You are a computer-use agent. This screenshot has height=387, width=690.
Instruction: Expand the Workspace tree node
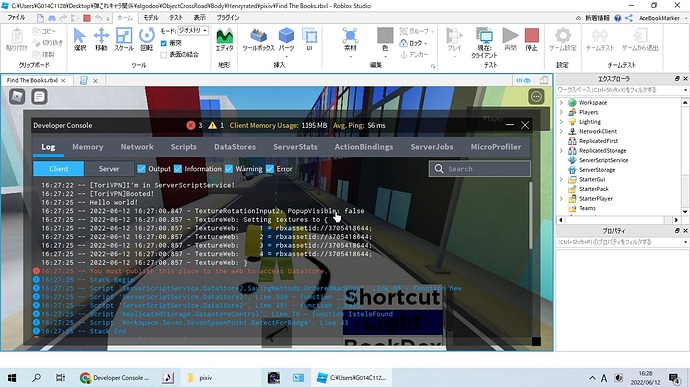561,103
